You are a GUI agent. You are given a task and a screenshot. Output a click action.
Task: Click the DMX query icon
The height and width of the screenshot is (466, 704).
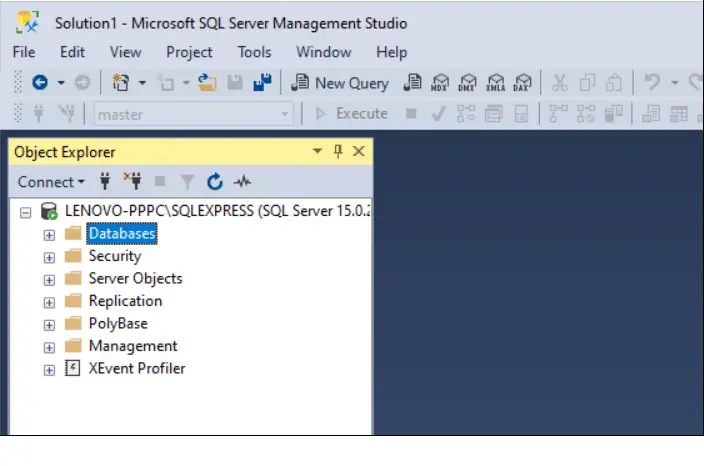467,83
